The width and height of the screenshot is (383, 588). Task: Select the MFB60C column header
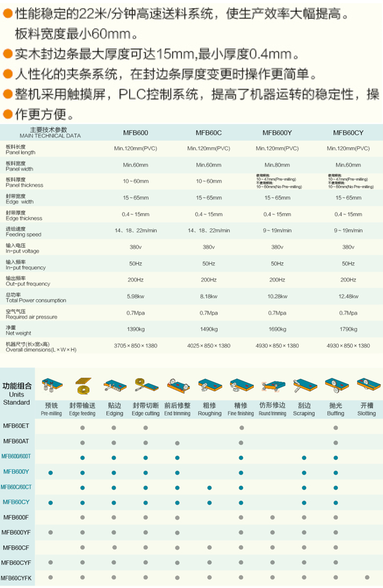point(209,133)
